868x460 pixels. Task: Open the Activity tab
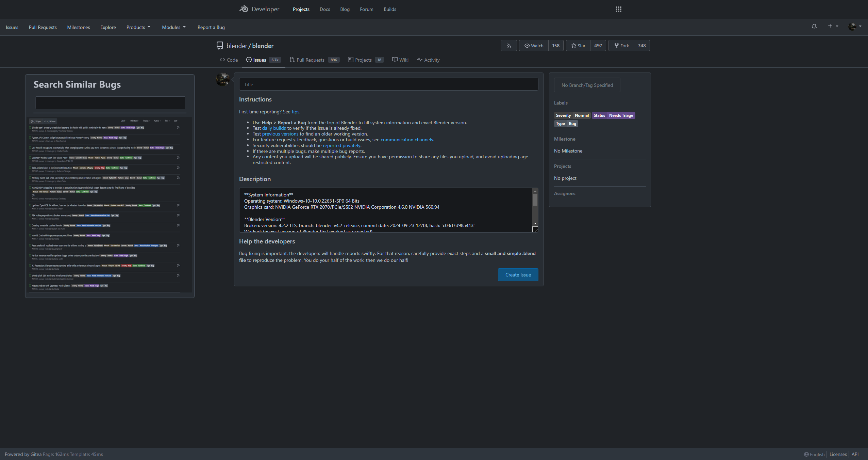pos(428,60)
